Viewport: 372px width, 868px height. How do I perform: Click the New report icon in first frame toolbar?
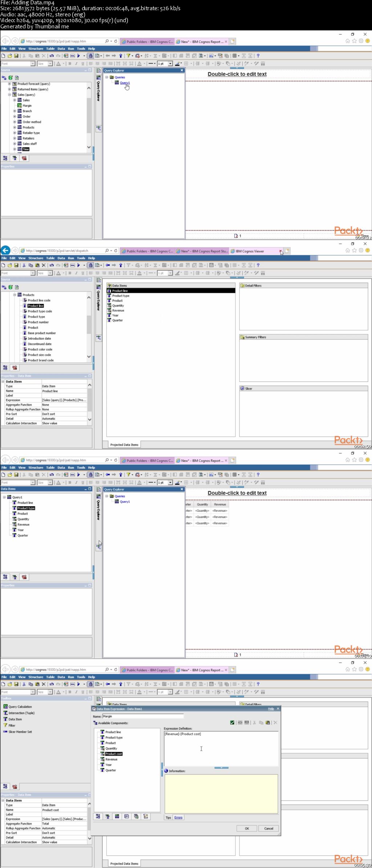3,56
